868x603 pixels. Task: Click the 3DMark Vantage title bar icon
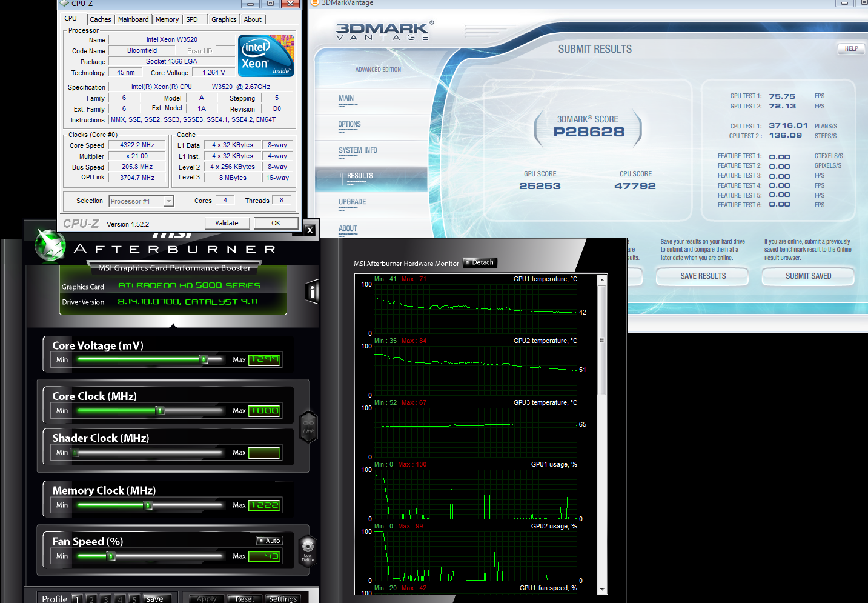[314, 2]
